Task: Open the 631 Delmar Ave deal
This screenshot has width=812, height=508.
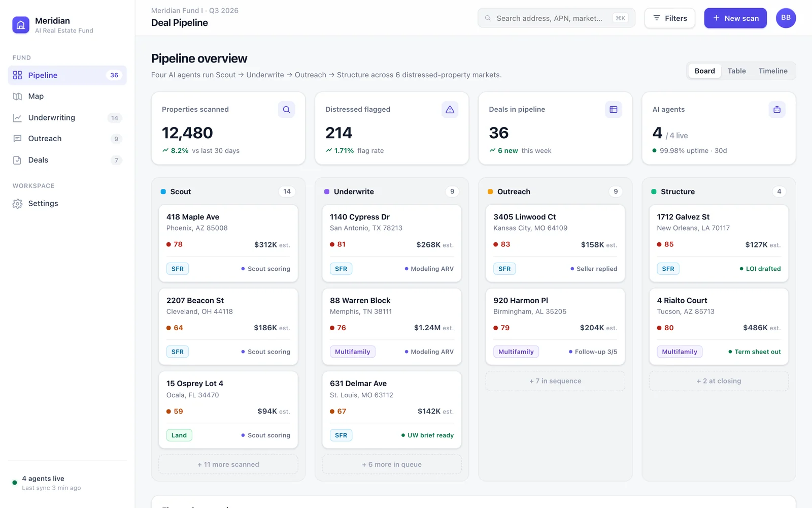Action: click(x=392, y=410)
